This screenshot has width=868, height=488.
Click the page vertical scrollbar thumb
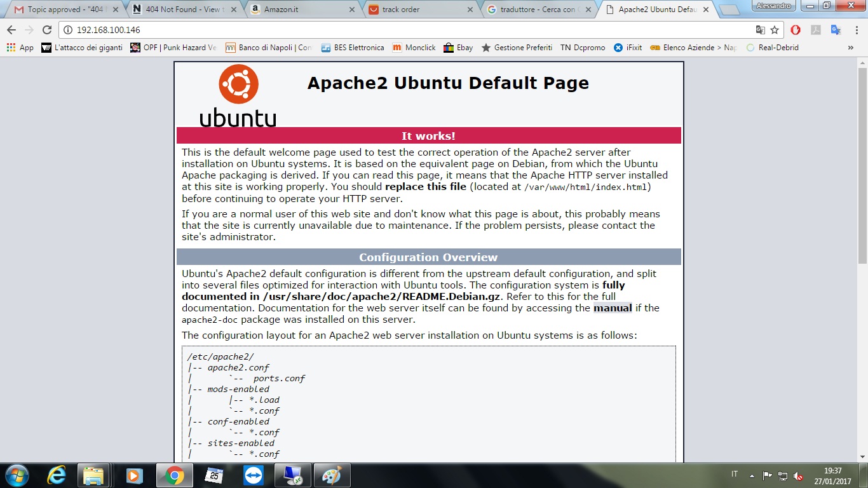(x=862, y=165)
